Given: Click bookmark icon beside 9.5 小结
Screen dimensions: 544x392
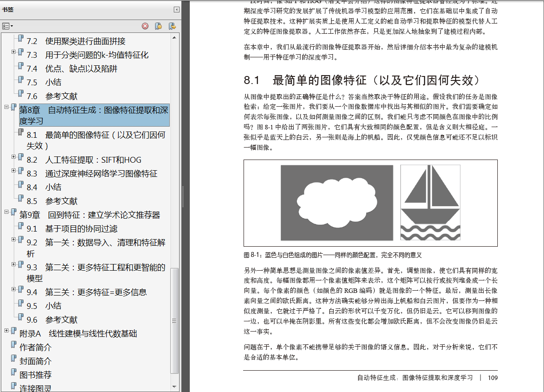Looking at the screenshot, I should 20,304.
